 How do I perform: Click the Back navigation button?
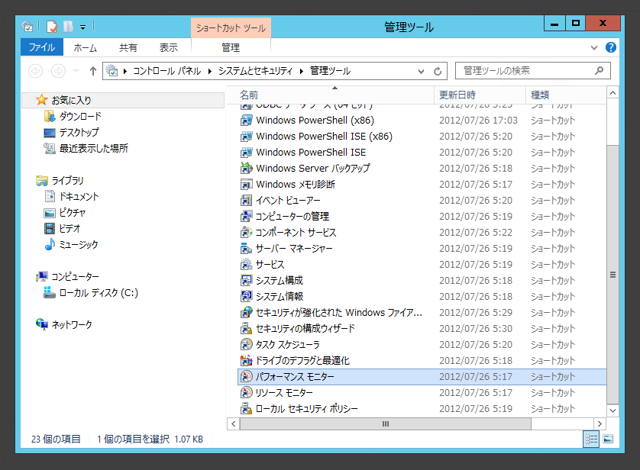(x=36, y=71)
